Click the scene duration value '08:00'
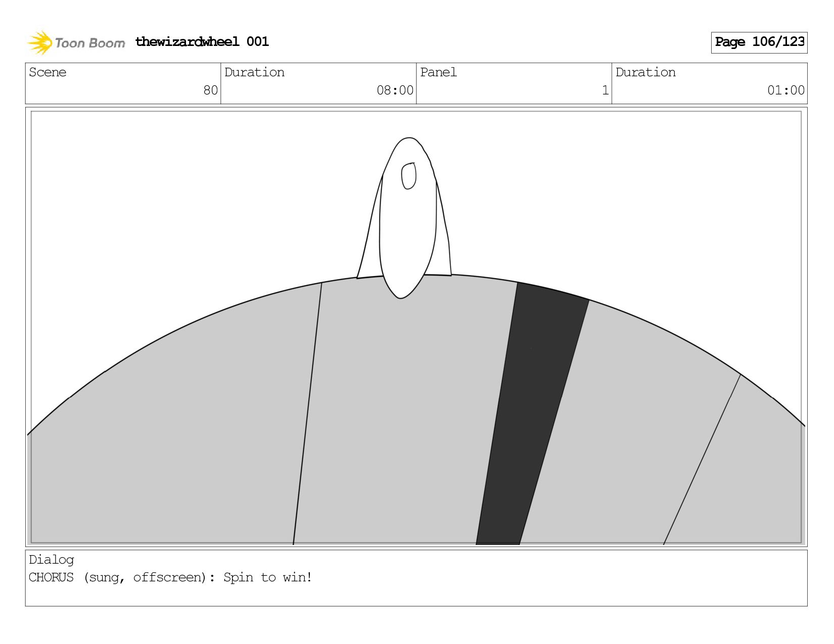 coord(395,90)
